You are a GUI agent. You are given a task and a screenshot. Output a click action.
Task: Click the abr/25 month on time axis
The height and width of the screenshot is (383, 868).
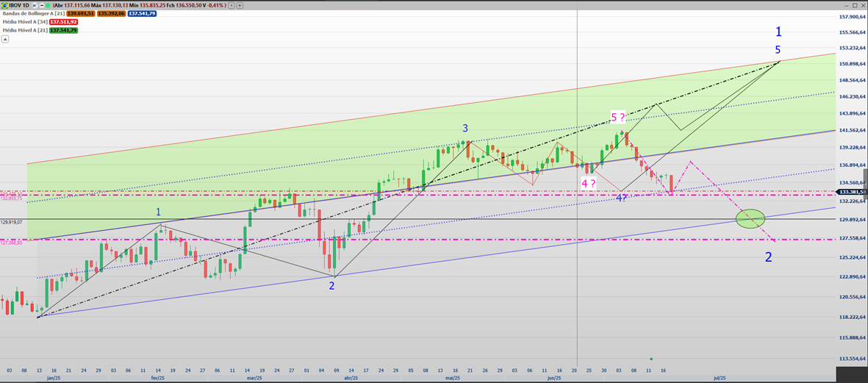tap(351, 378)
